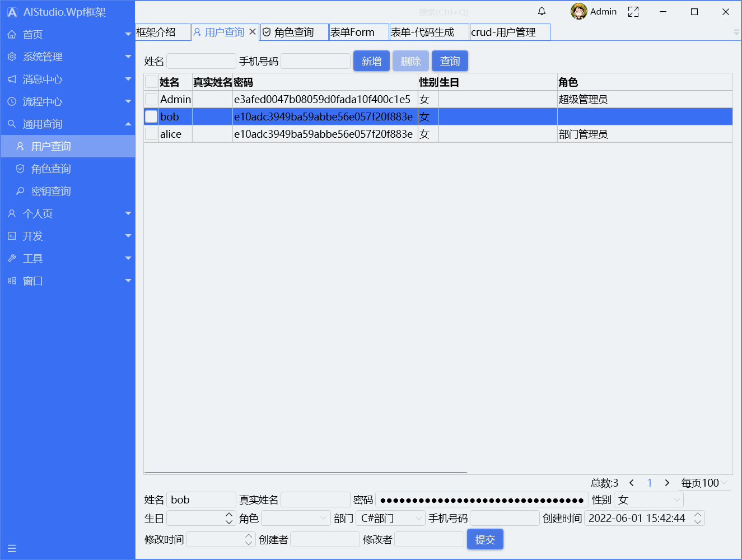The image size is (742, 560).
Task: Click the 提交 button
Action: 485,539
